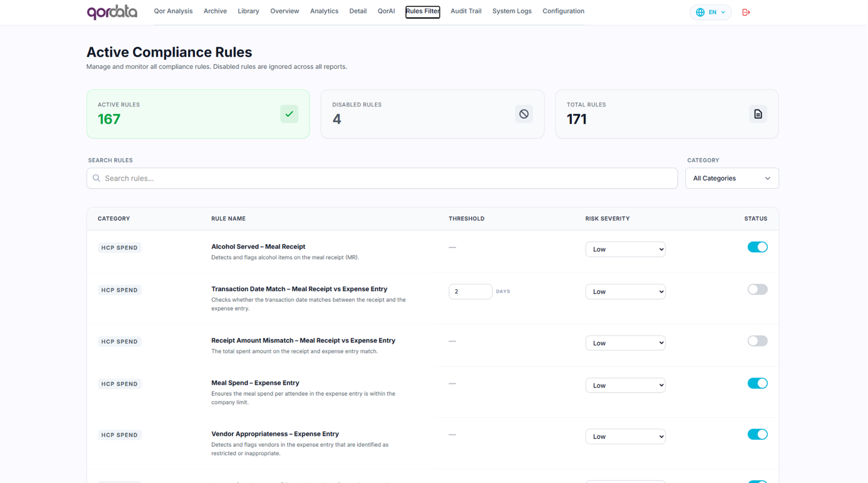Open the All Categories dropdown
Image resolution: width=868 pixels, height=483 pixels.
pyautogui.click(x=731, y=178)
